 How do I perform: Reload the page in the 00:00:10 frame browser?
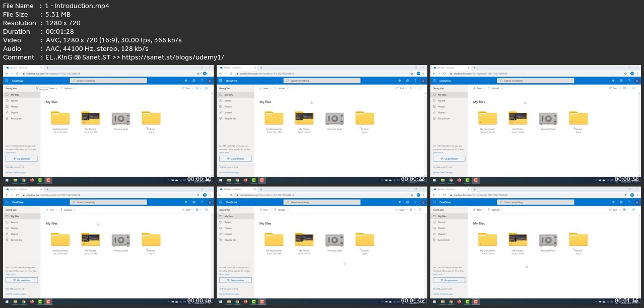click(x=17, y=74)
